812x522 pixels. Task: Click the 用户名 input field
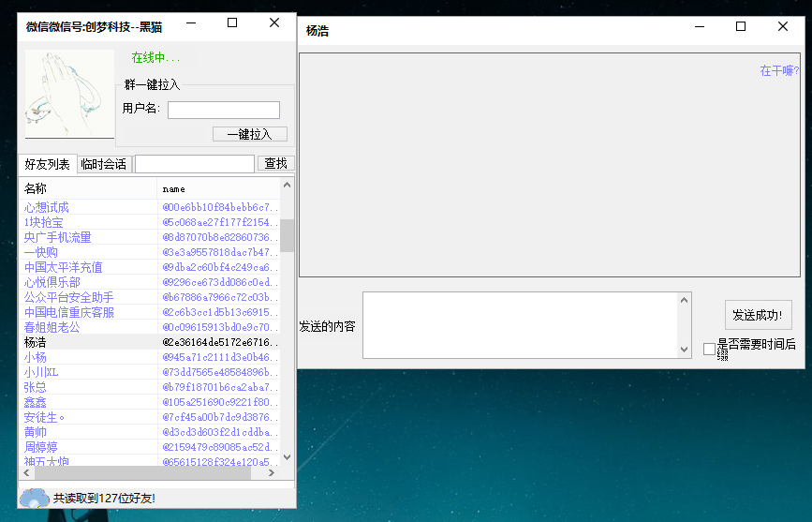[223, 110]
